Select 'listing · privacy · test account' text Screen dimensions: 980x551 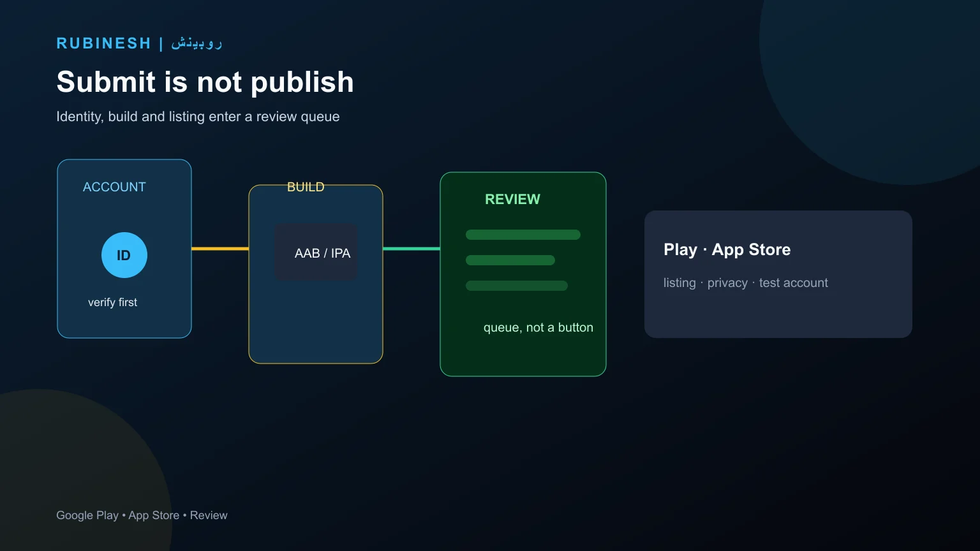pyautogui.click(x=746, y=283)
